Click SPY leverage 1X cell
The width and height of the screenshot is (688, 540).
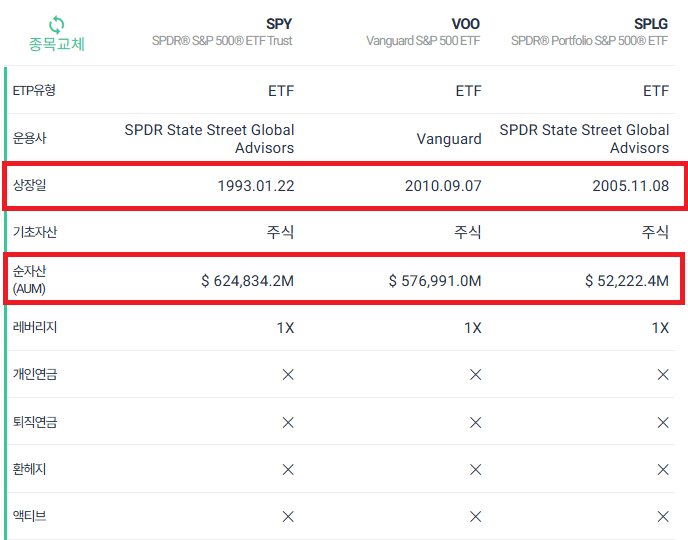(285, 328)
